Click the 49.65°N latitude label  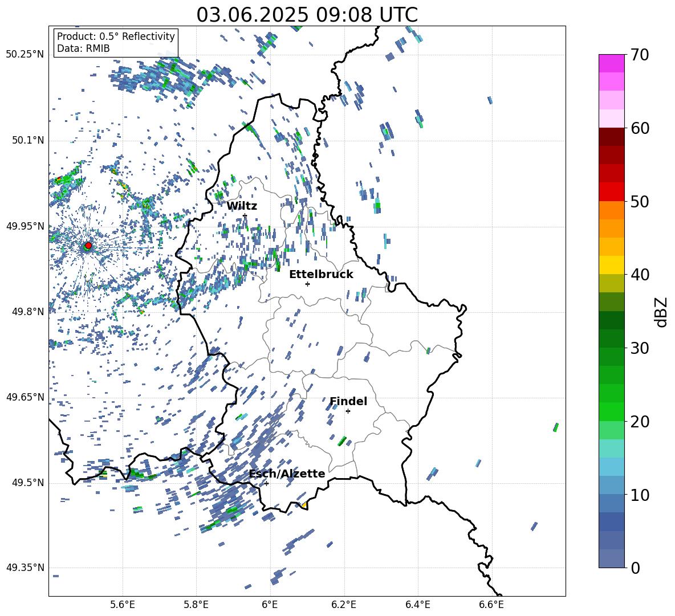(x=25, y=397)
